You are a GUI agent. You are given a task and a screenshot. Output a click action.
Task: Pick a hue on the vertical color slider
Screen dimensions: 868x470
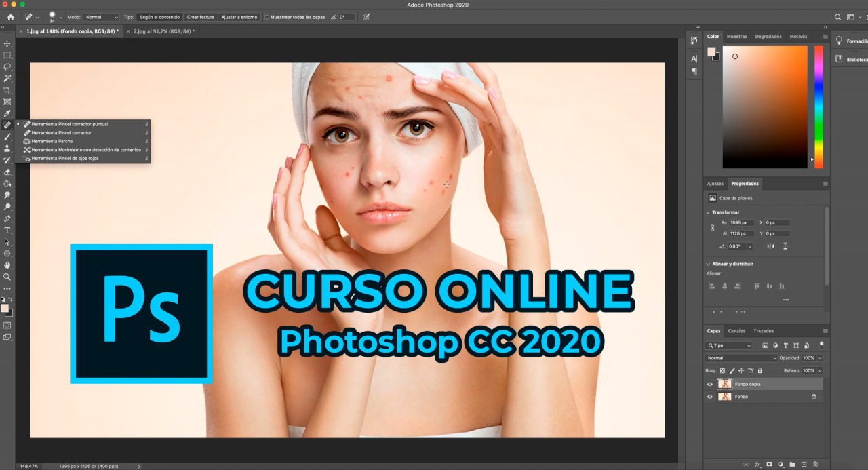(x=818, y=107)
